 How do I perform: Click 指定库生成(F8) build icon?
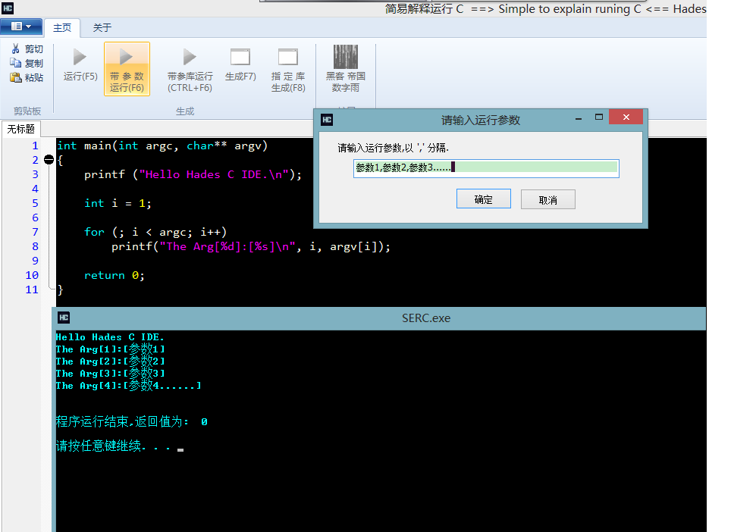pyautogui.click(x=288, y=58)
